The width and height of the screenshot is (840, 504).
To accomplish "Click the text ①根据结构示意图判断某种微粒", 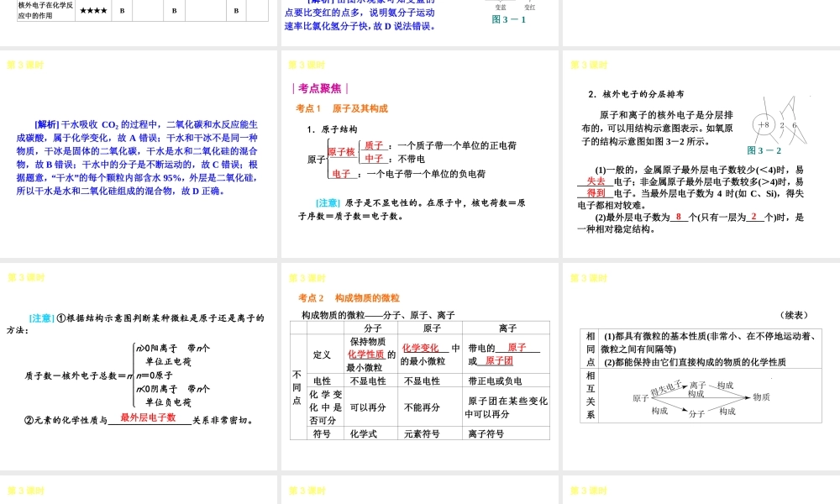I will click(160, 318).
